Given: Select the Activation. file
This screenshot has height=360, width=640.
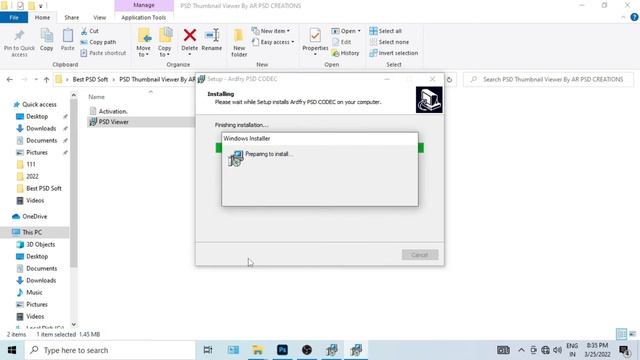Looking at the screenshot, I should (x=113, y=111).
